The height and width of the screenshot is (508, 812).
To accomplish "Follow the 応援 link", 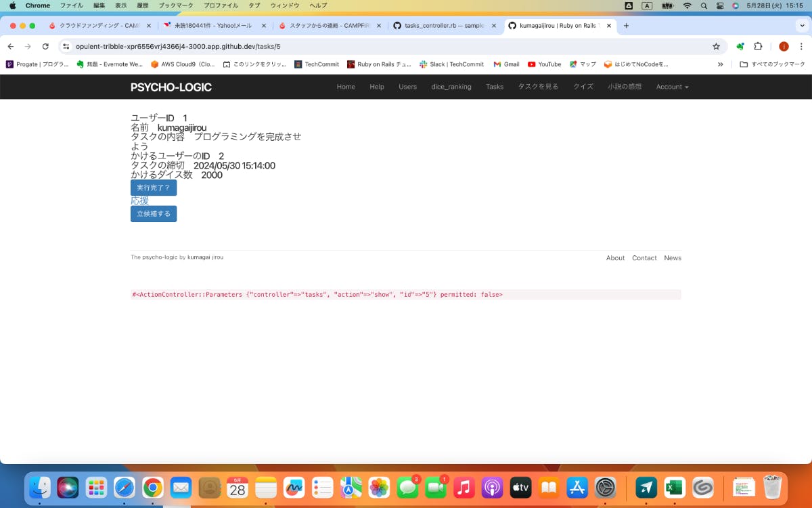I will coord(139,200).
